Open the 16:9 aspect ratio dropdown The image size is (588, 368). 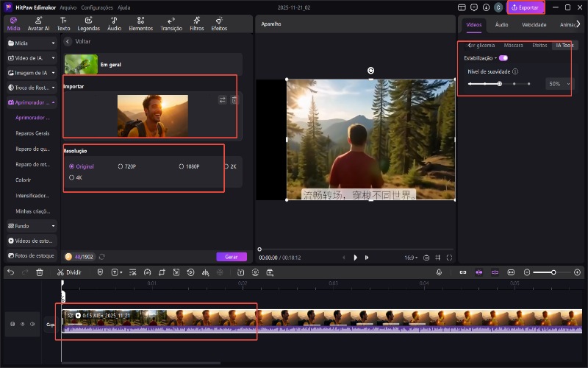[x=410, y=258]
